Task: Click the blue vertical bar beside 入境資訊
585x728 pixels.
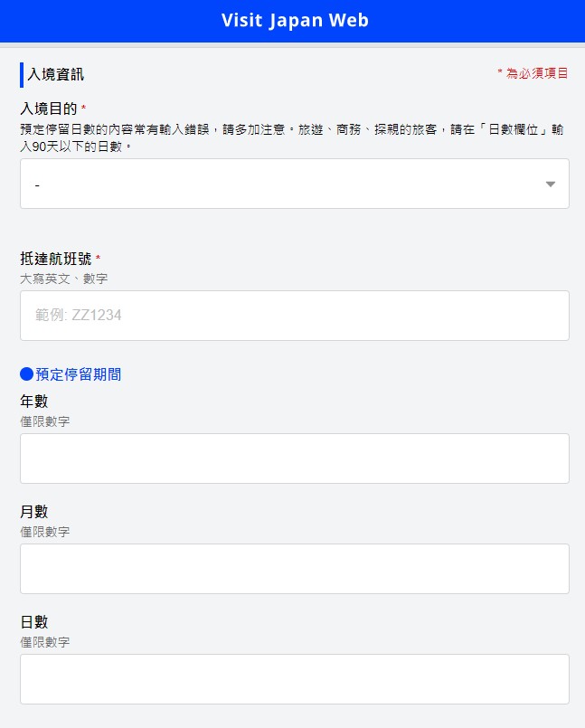Action: click(22, 74)
